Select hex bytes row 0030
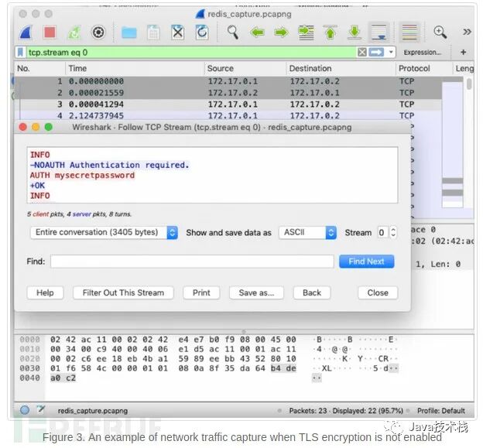The width and height of the screenshot is (483, 448). [173, 368]
